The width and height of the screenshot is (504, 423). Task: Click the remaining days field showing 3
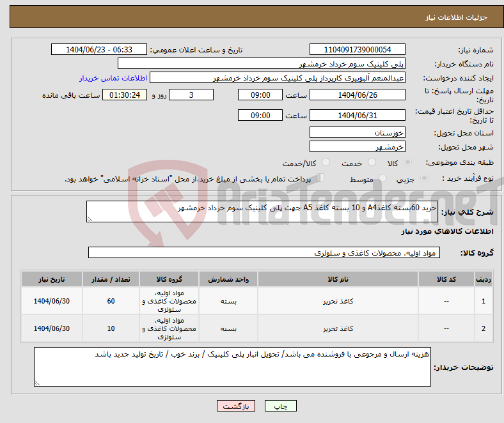191,95
